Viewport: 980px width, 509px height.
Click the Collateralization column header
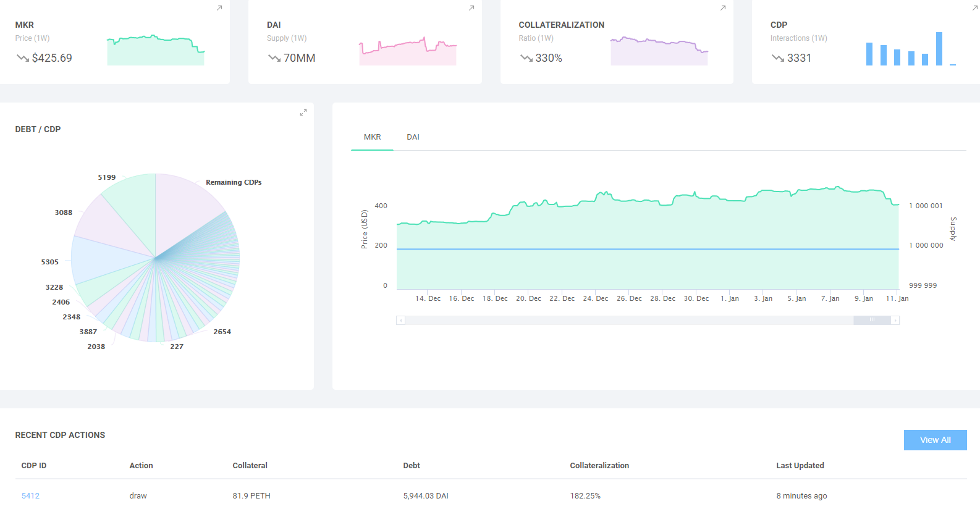[x=599, y=466]
